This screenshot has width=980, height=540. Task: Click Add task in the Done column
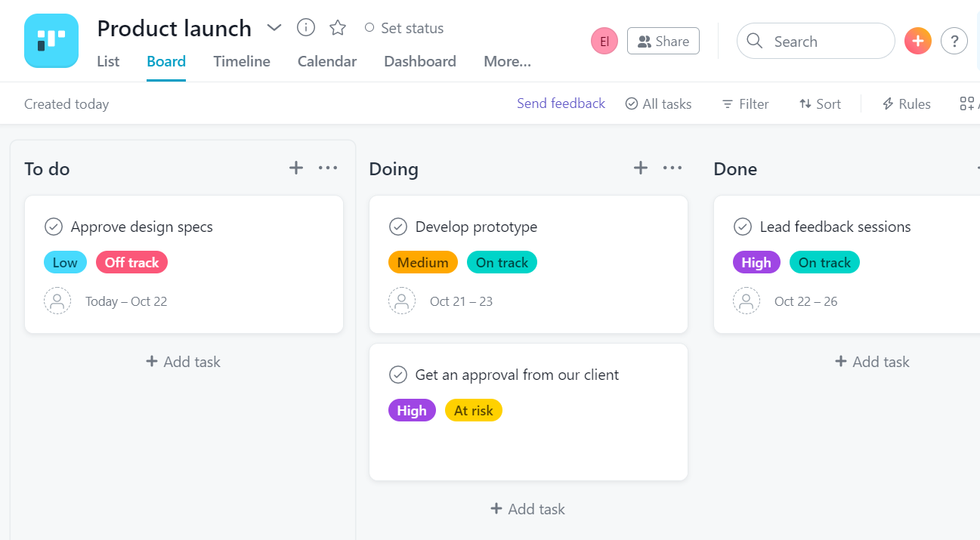click(872, 361)
